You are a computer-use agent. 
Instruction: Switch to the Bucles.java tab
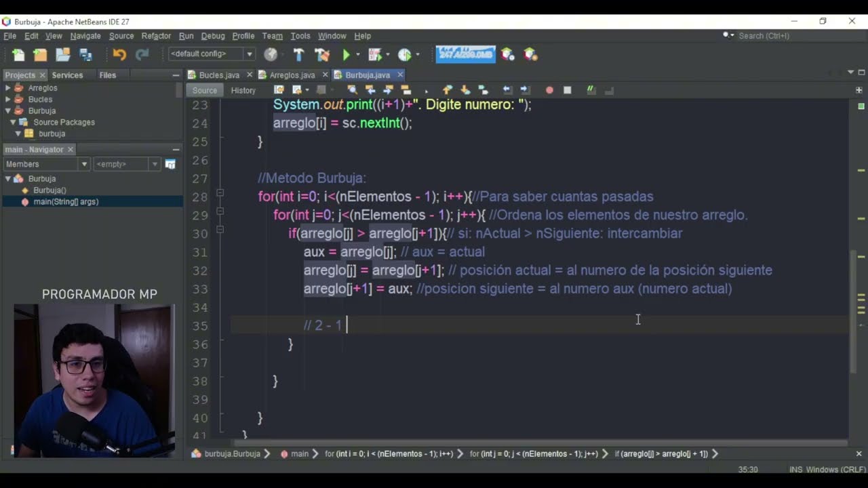click(x=219, y=75)
